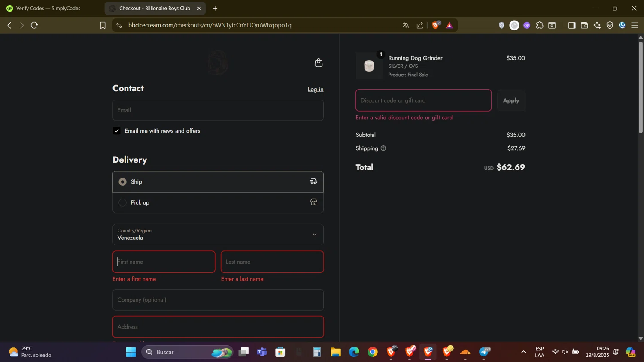Click the Apply discount button
The image size is (644, 362).
tap(511, 100)
